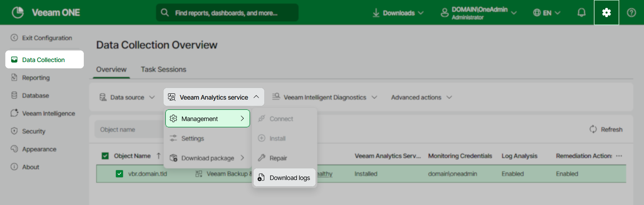The width and height of the screenshot is (644, 205).
Task: Expand the Download package submenu arrow
Action: [x=242, y=158]
